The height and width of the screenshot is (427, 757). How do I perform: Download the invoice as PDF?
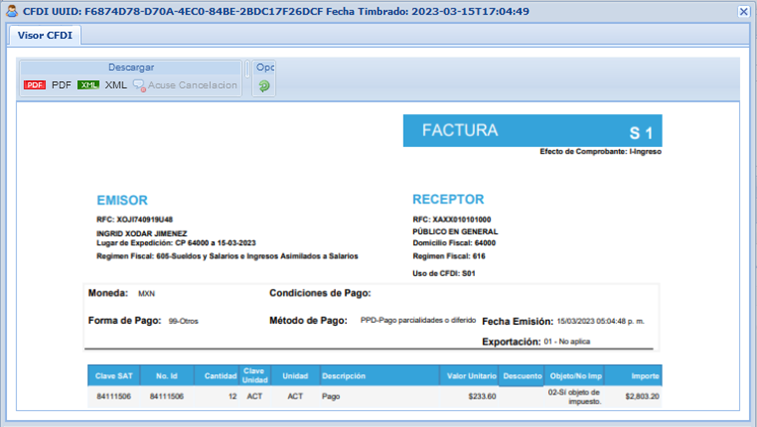coord(61,86)
